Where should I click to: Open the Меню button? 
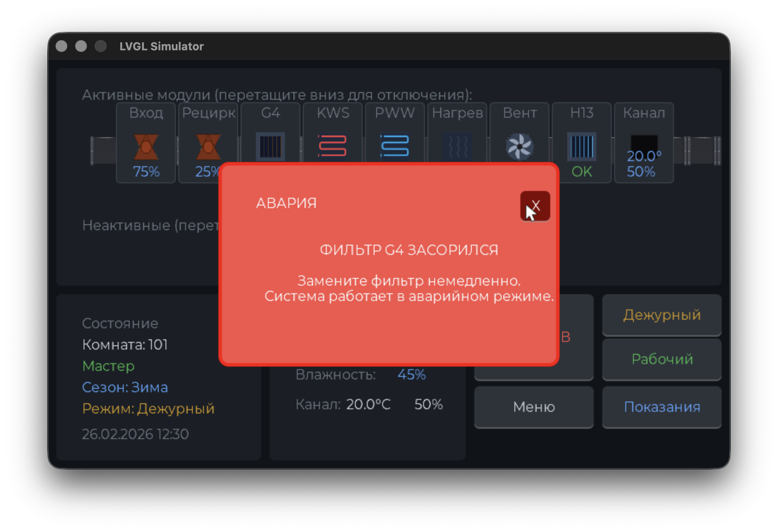[534, 407]
